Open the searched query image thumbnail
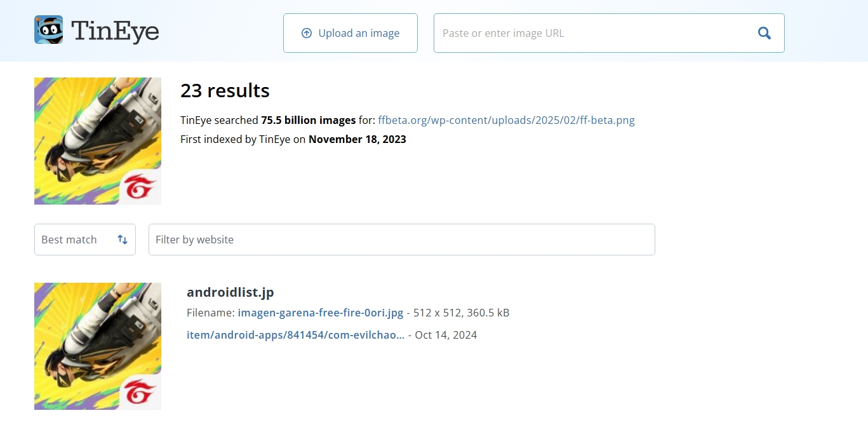Viewport: 868px width, 427px height. click(x=98, y=141)
